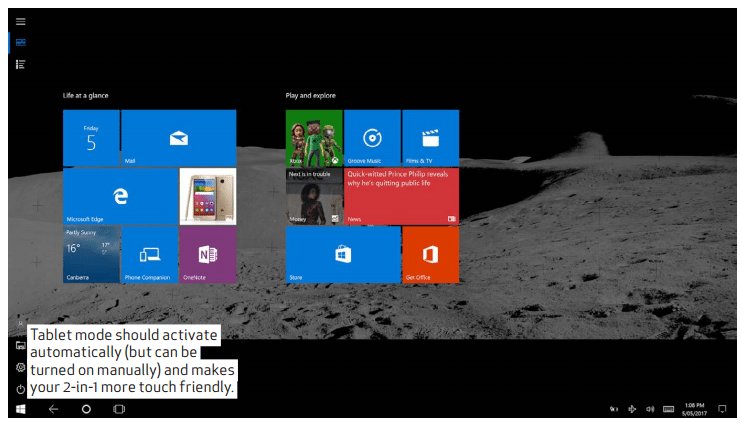Open the phone advertisement tile
This screenshot has height=423, width=742.
point(208,196)
